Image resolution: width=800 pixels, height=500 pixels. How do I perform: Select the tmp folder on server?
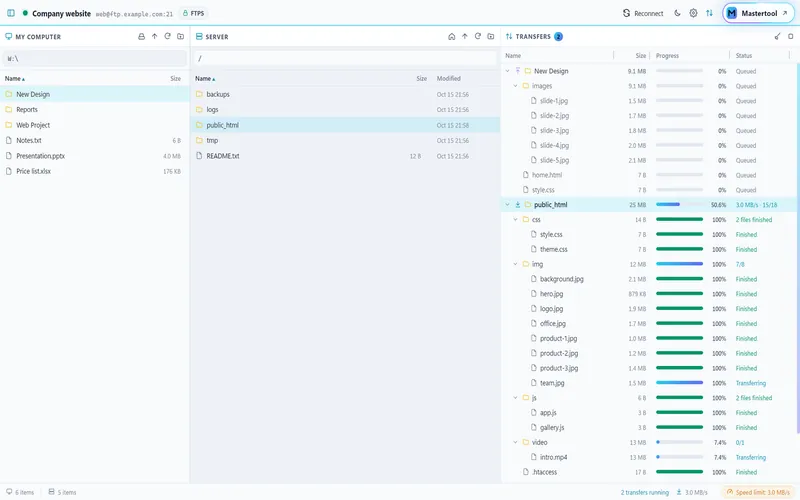tap(345, 140)
